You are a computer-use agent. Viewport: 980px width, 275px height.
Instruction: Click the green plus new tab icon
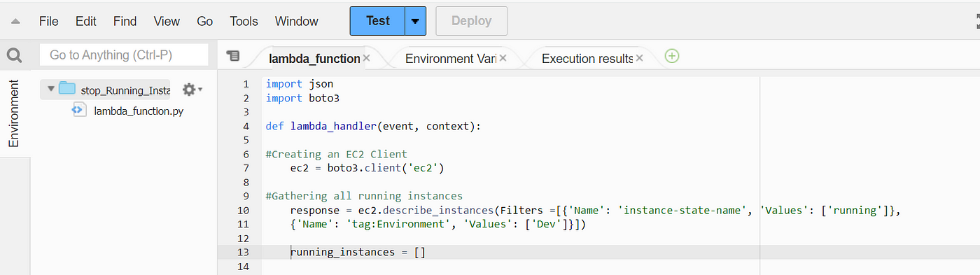click(672, 56)
